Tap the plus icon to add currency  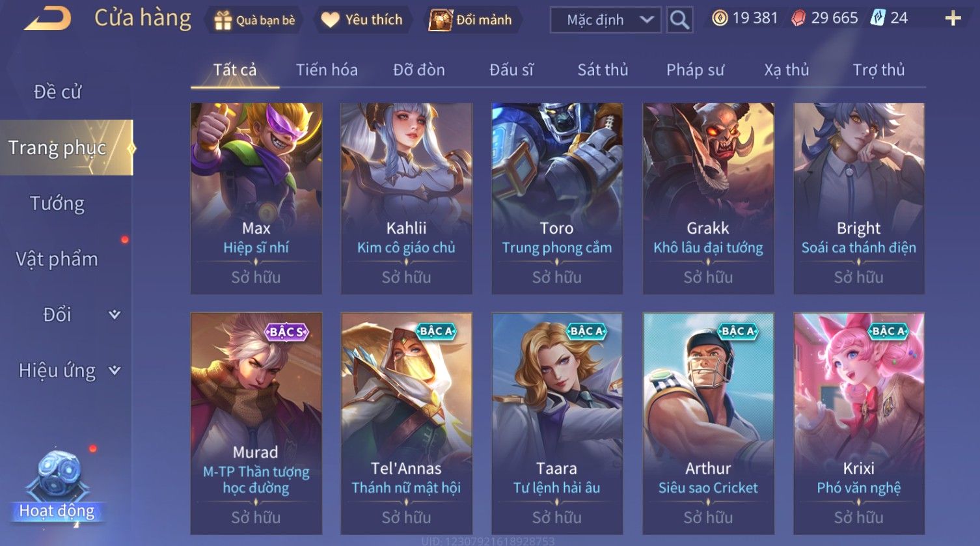point(953,19)
